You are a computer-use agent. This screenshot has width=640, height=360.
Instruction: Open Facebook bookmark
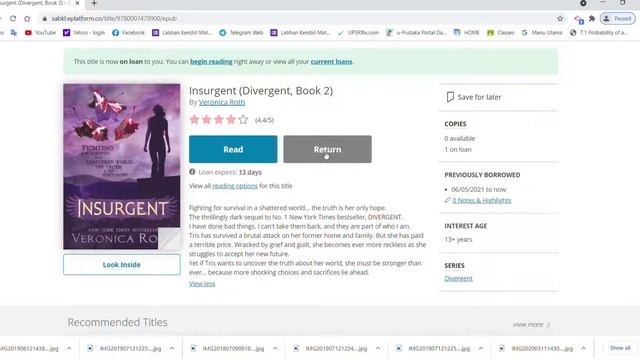128,33
